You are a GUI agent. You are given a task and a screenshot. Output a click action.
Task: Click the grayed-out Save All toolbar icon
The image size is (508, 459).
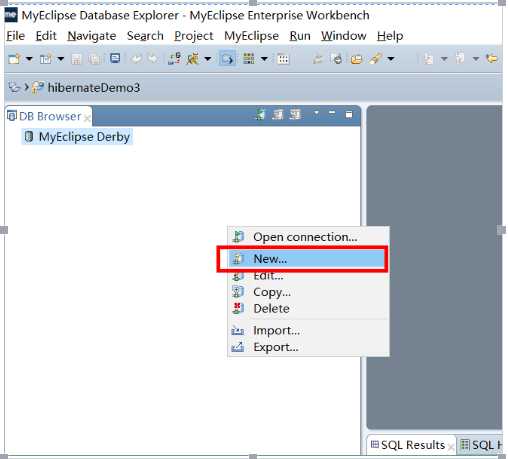pyautogui.click(x=95, y=59)
